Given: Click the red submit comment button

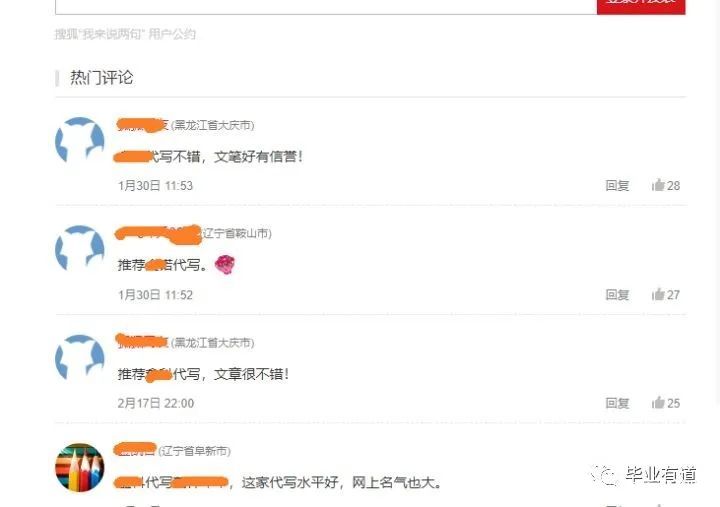Looking at the screenshot, I should click(641, 4).
